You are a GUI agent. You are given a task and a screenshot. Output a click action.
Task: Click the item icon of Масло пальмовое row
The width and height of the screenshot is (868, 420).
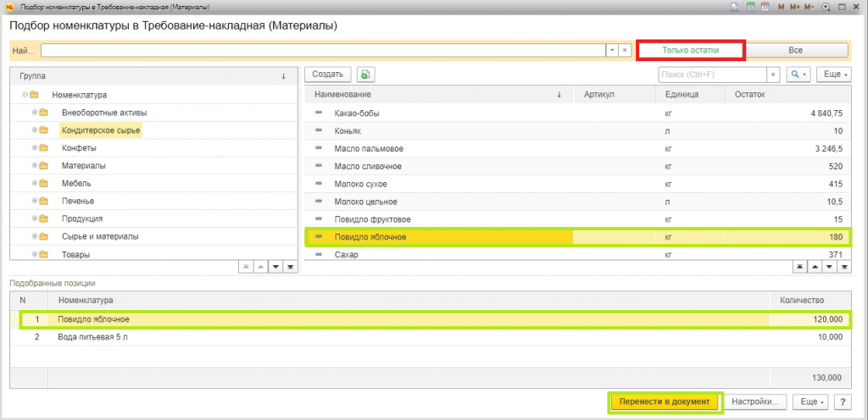pyautogui.click(x=319, y=149)
